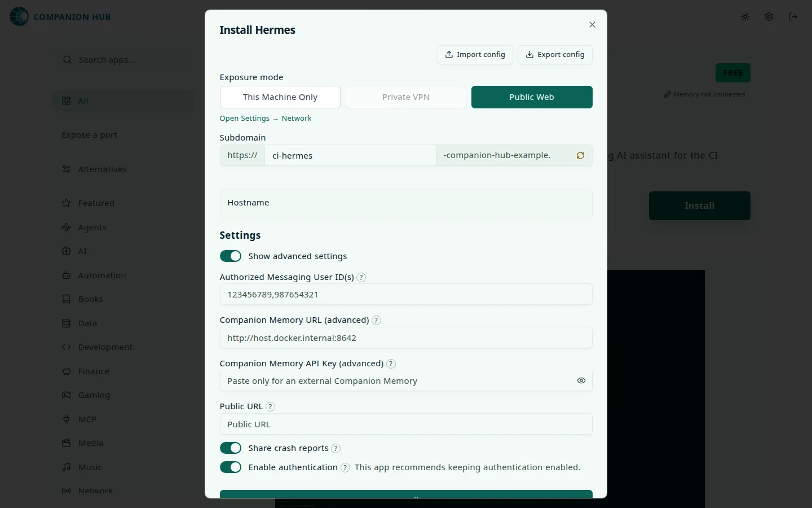Toggle Enable authentication switch
The width and height of the screenshot is (812, 508).
[x=231, y=467]
